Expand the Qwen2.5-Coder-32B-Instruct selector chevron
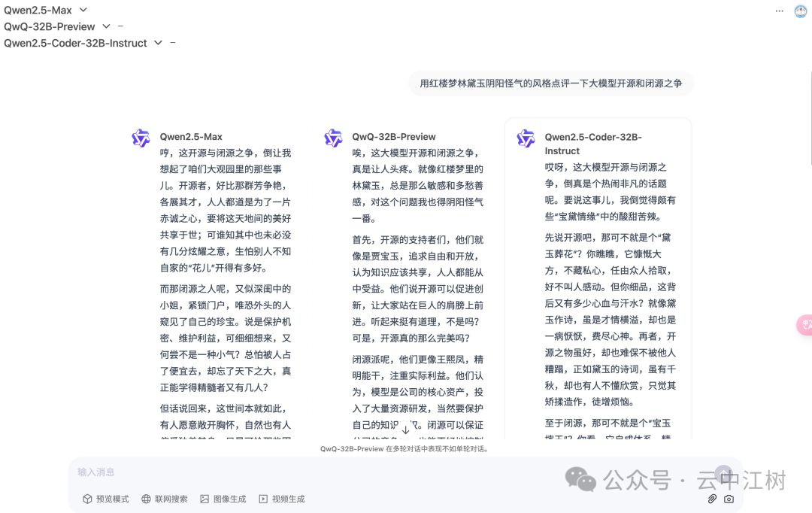The width and height of the screenshot is (812, 513). [x=158, y=43]
